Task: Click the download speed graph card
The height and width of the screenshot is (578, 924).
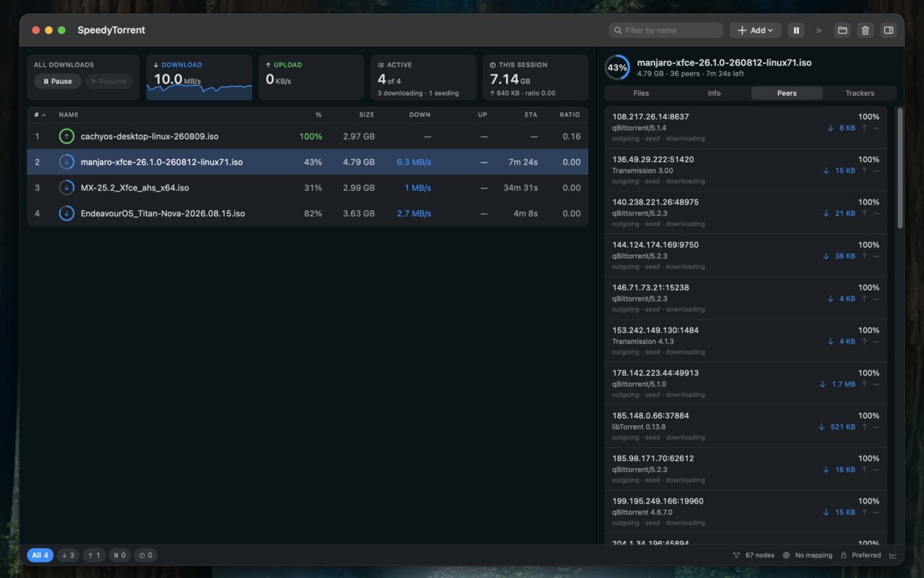Action: click(x=199, y=77)
